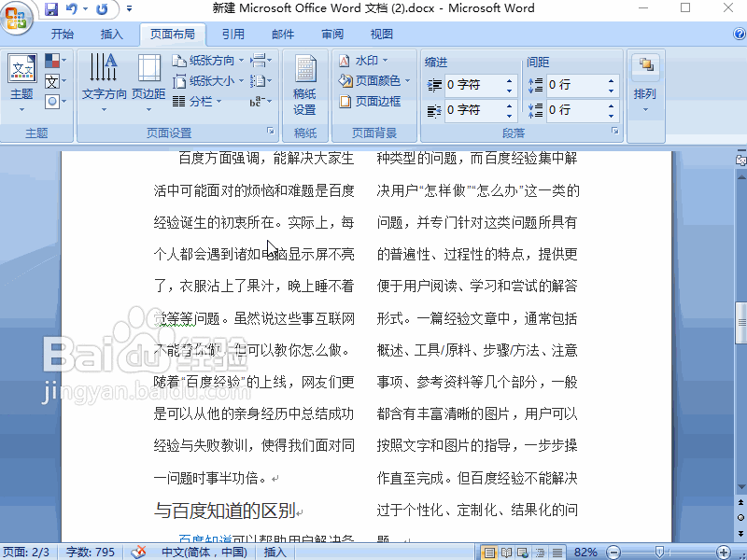Open 纸张大小 paper size dropdown
The width and height of the screenshot is (747, 560).
tap(208, 81)
